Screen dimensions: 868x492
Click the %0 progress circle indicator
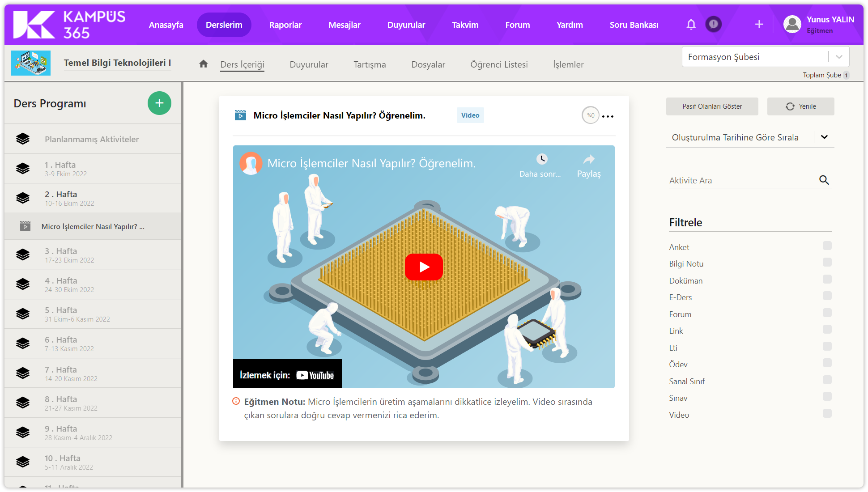tap(590, 115)
